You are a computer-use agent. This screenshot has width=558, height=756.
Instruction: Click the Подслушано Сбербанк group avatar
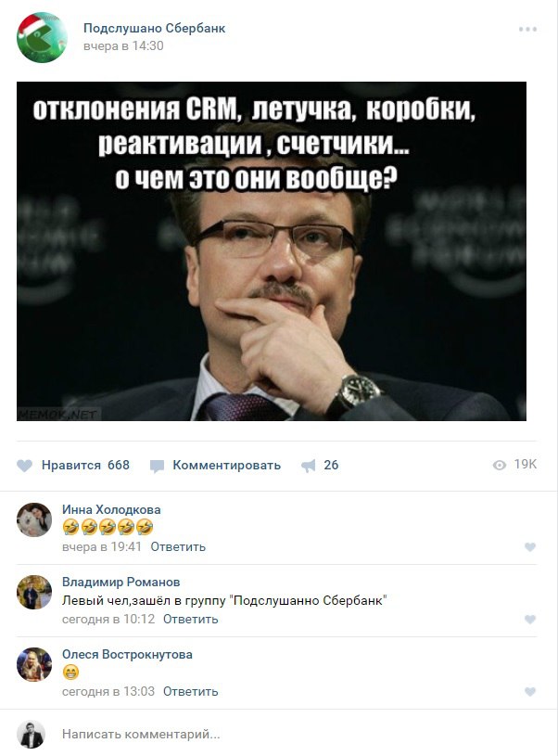tap(42, 38)
